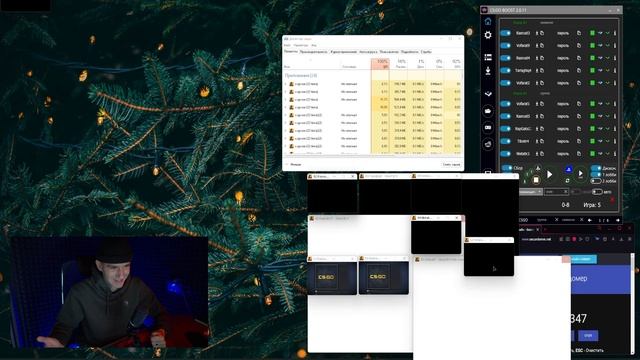Copy the password in the last account row
Screen dimensions: 640x360
click(579, 154)
